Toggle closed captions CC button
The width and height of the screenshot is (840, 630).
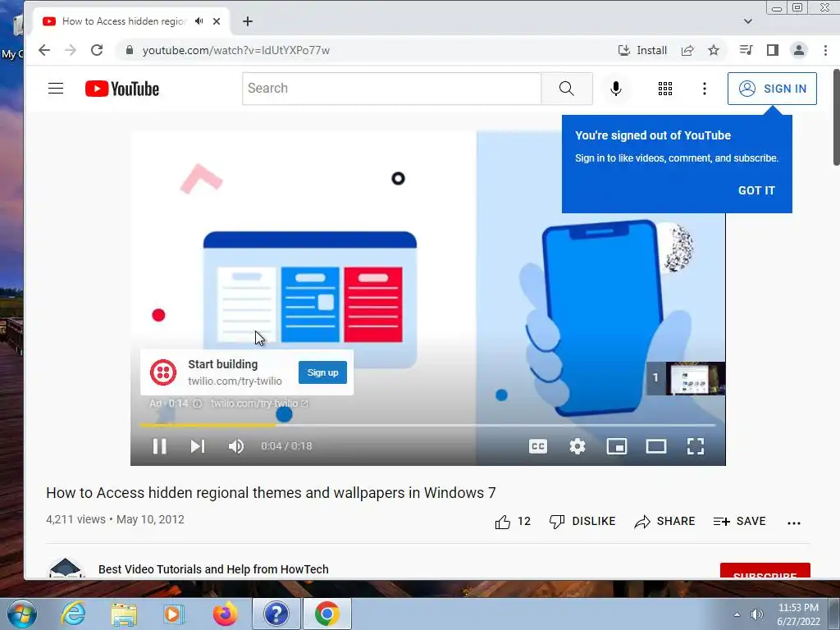click(538, 446)
